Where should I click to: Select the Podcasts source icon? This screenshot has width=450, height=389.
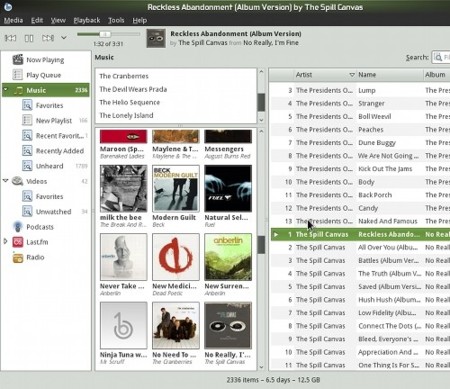(18, 227)
